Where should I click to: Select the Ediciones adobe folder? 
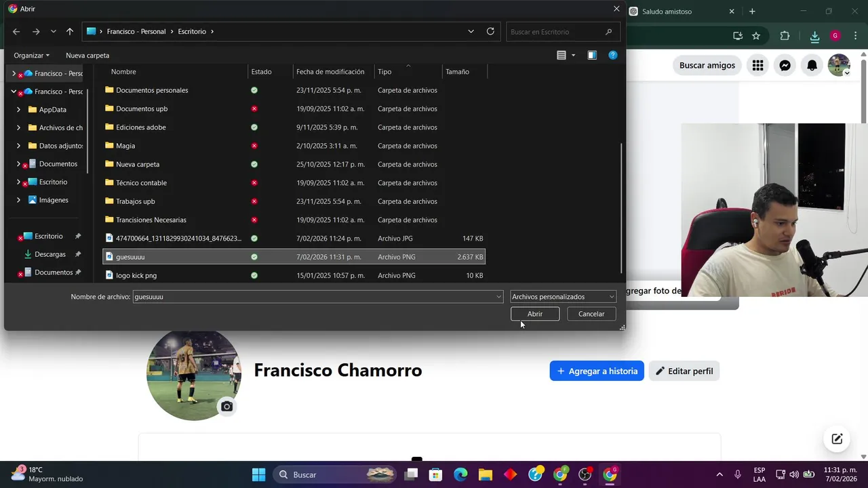(294, 127)
